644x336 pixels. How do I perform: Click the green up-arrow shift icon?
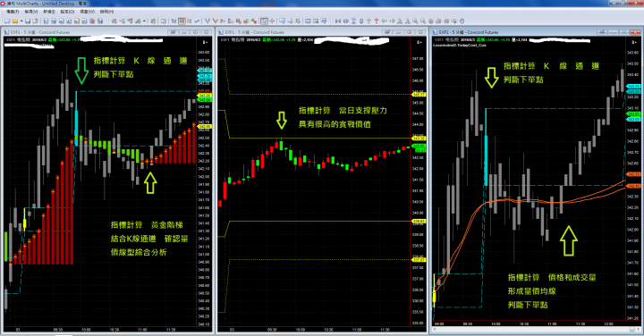point(369,21)
